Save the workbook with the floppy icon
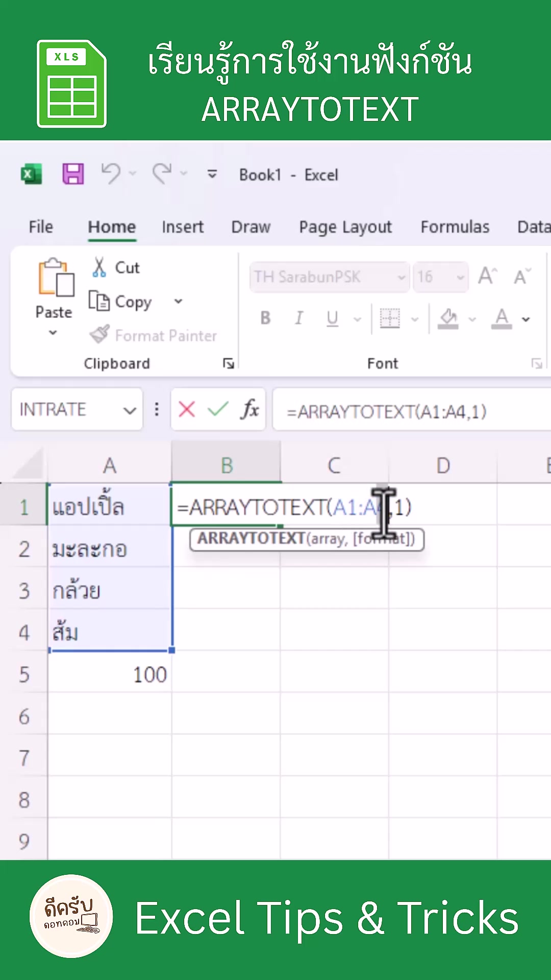Viewport: 551px width, 980px height. click(73, 174)
